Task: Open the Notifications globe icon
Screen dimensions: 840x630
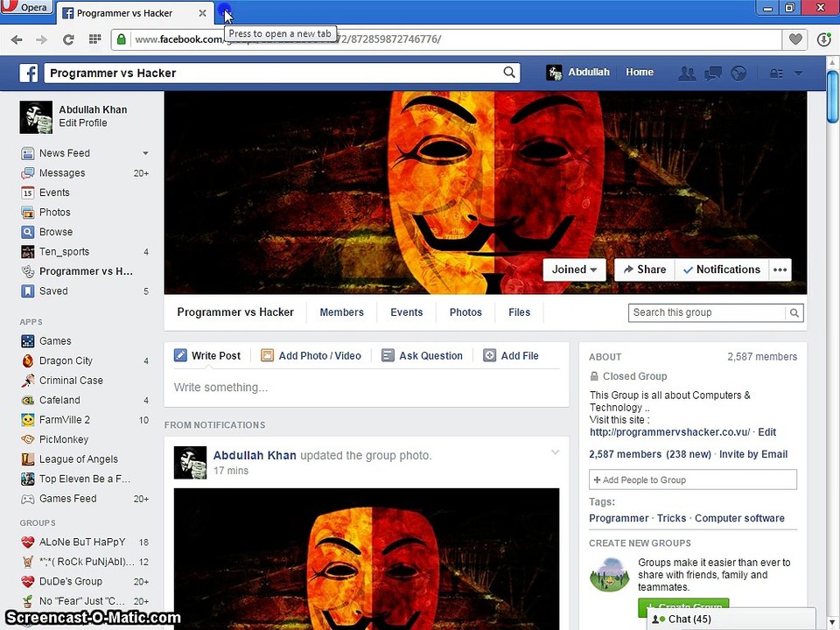Action: pyautogui.click(x=738, y=73)
